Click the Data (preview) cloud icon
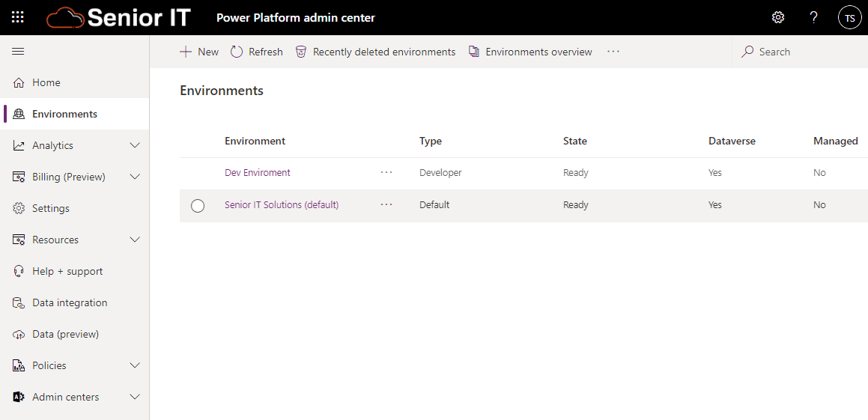The image size is (868, 420). tap(19, 335)
